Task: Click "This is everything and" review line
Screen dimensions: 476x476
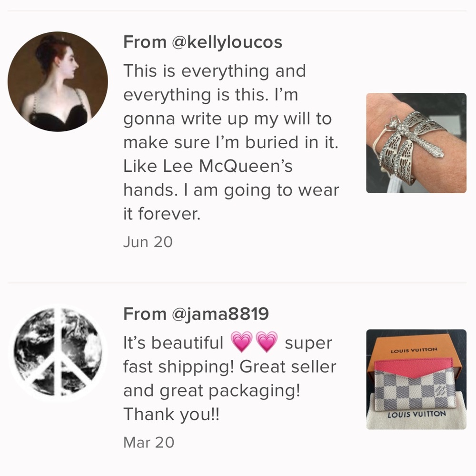Action: click(x=214, y=71)
